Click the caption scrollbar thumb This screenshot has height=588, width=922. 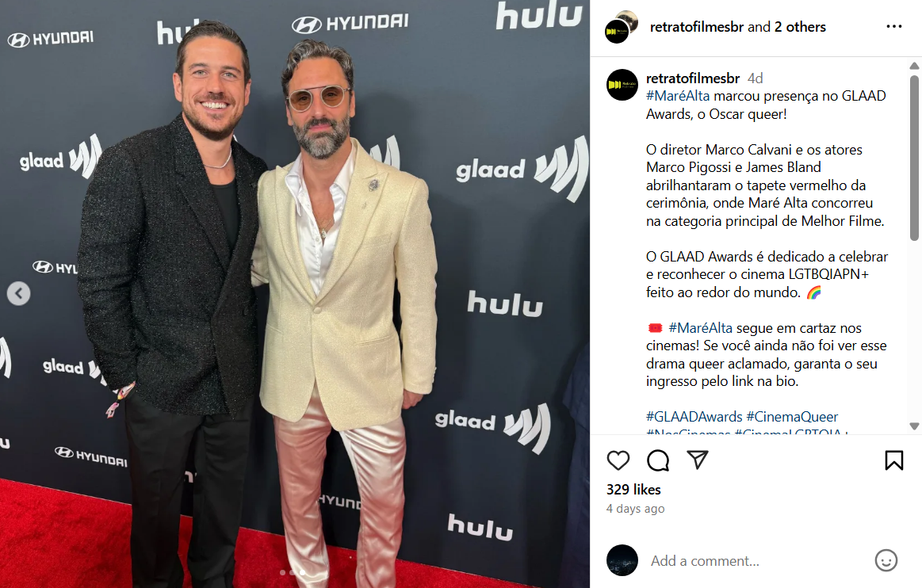pyautogui.click(x=914, y=158)
